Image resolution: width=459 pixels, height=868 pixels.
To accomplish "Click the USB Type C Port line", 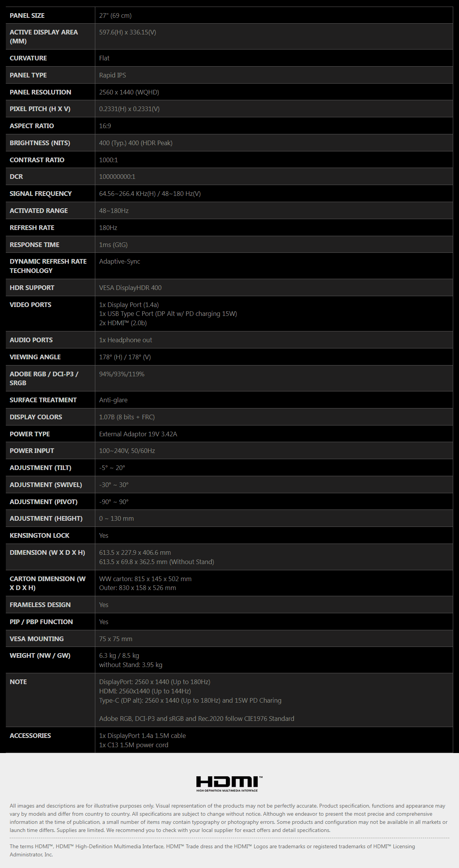I will click(x=168, y=314).
